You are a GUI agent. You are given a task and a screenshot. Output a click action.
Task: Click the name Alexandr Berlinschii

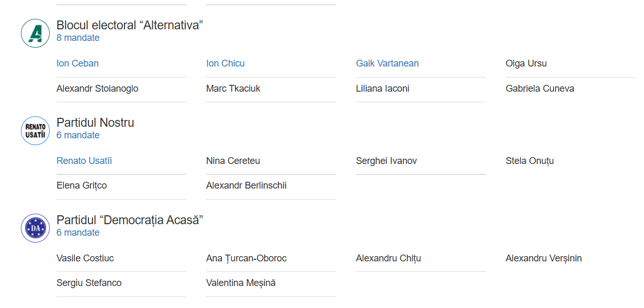(x=246, y=185)
